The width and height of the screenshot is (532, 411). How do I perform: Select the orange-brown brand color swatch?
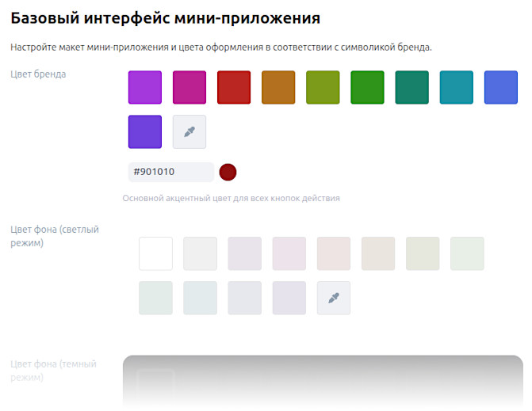(x=278, y=87)
